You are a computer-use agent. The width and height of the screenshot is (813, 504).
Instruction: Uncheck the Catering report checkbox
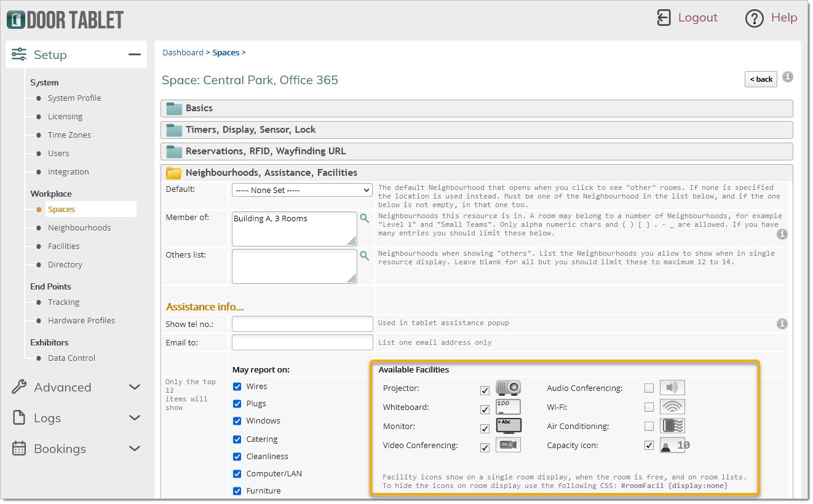pyautogui.click(x=237, y=439)
